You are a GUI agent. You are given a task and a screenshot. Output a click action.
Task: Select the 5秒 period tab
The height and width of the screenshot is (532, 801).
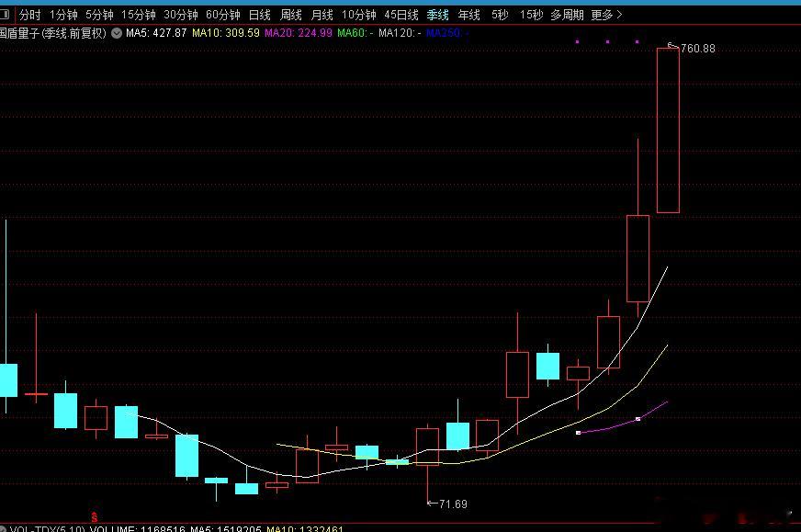click(x=500, y=15)
